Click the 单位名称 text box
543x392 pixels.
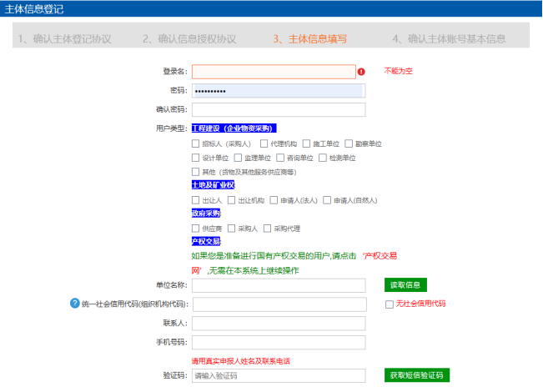click(279, 285)
